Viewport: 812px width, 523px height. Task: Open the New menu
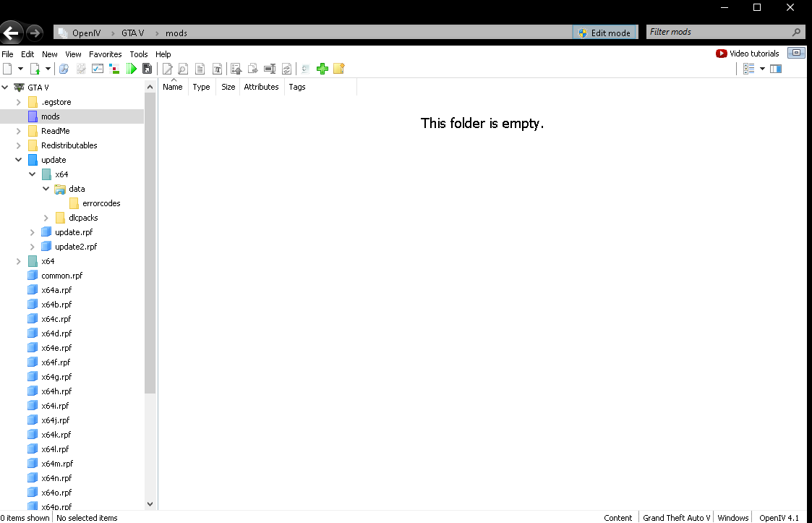(x=50, y=54)
